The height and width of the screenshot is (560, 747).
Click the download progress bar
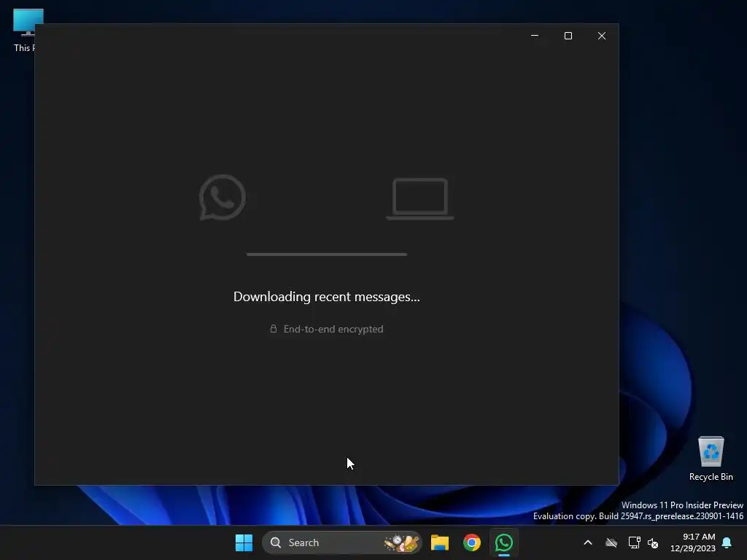(x=327, y=254)
